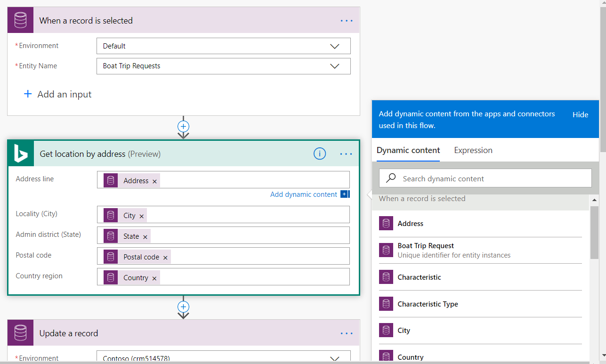Remove the Address token from Address line

pyautogui.click(x=154, y=181)
